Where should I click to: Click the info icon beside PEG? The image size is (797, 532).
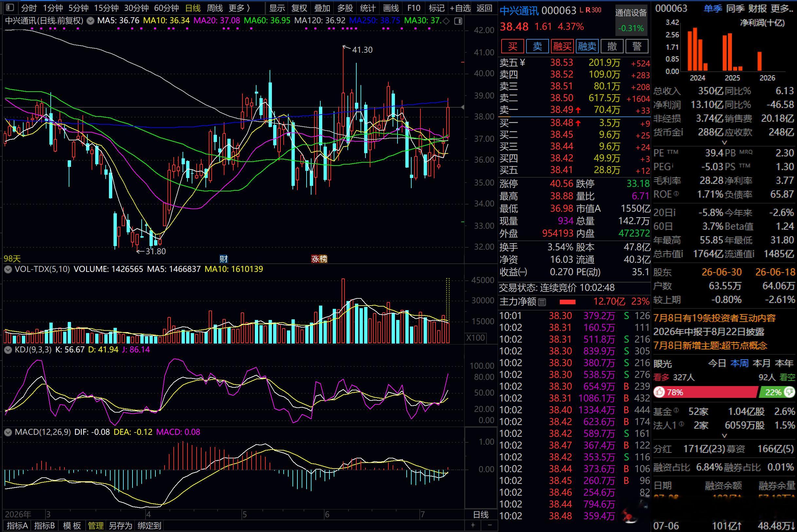(672, 166)
